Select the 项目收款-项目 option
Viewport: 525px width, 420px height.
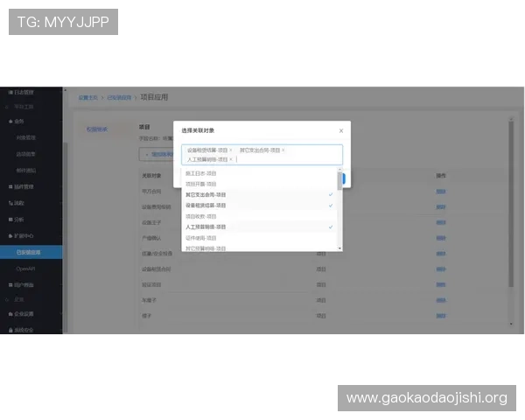point(259,216)
